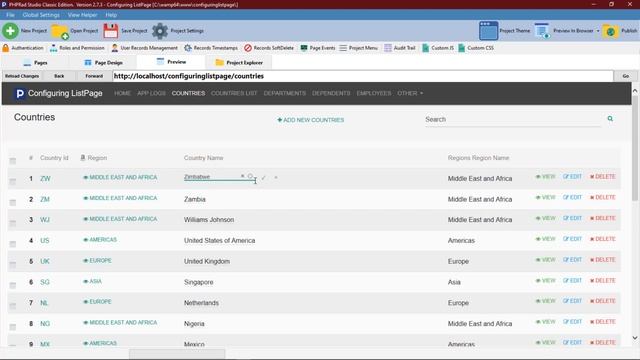
Task: Open the Project Theme icon
Action: click(489, 31)
